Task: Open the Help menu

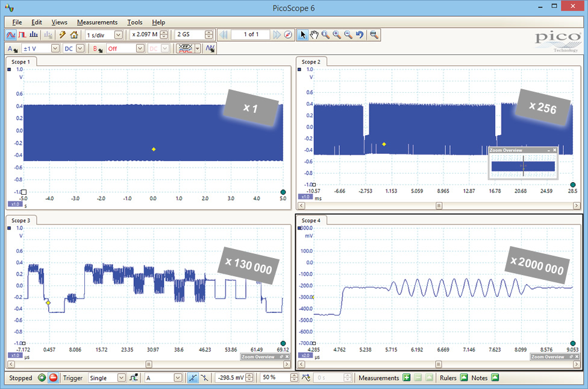Action: tap(158, 22)
